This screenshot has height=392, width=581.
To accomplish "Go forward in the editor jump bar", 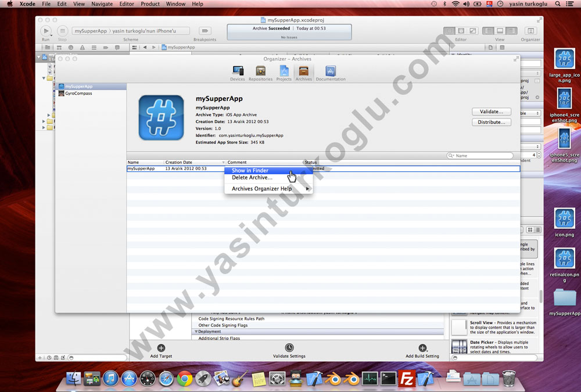I will pyautogui.click(x=154, y=48).
